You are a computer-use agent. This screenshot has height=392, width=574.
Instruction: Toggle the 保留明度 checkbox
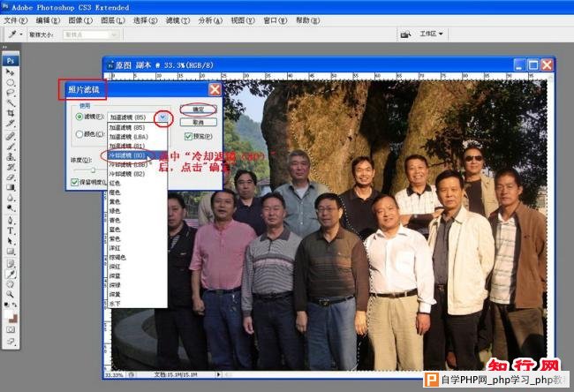click(x=75, y=182)
